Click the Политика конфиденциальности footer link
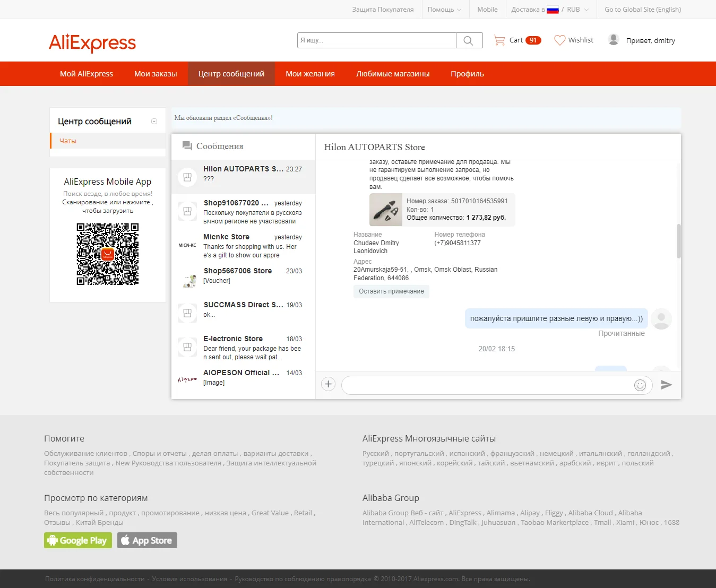Screen dimensions: 716x588 point(95,579)
